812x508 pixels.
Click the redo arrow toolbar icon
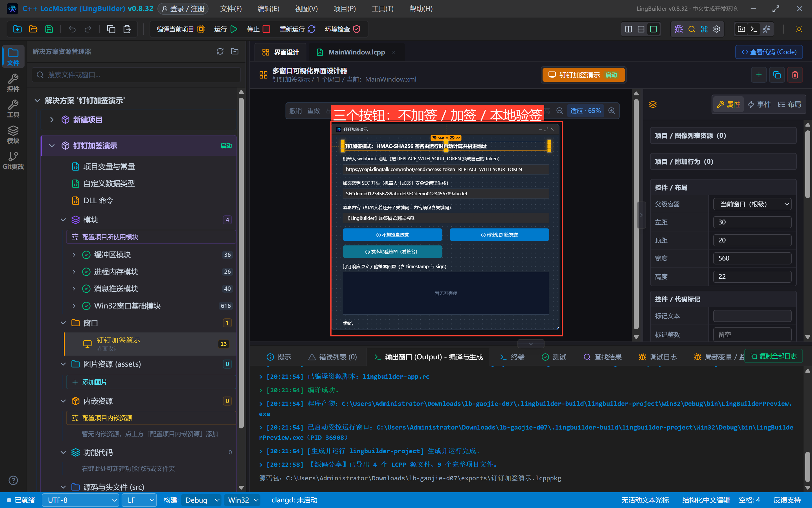click(x=88, y=29)
